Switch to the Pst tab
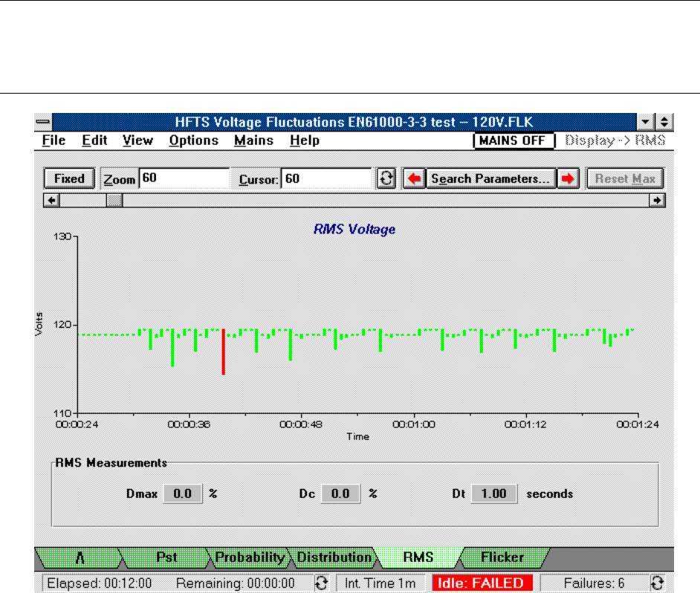Screen dimensions: 700x593 166,557
